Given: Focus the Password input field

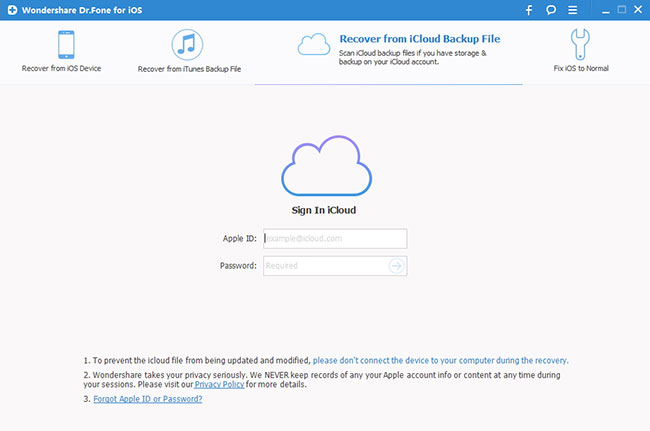Looking at the screenshot, I should (x=335, y=266).
